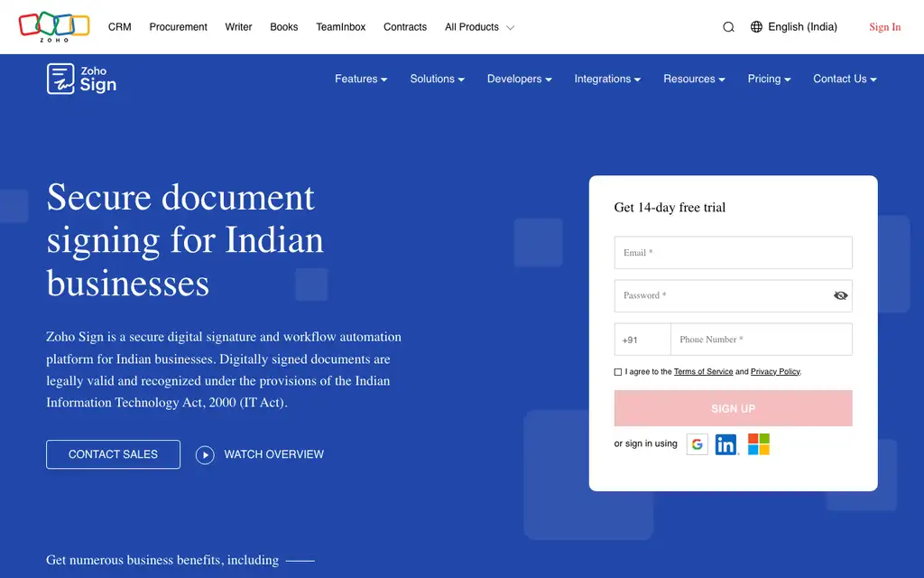Open the Contact Us menu dropdown

click(x=845, y=79)
